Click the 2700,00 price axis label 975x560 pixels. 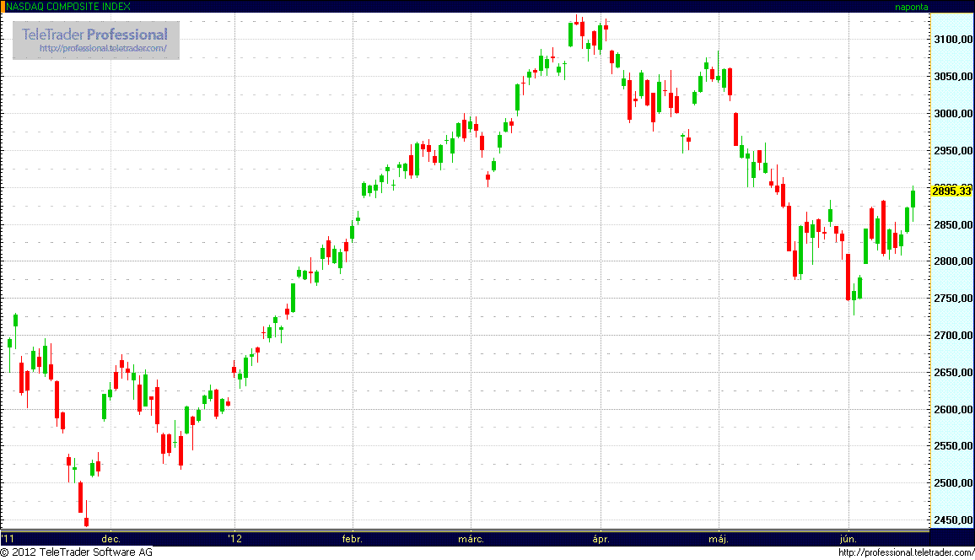tap(953, 335)
